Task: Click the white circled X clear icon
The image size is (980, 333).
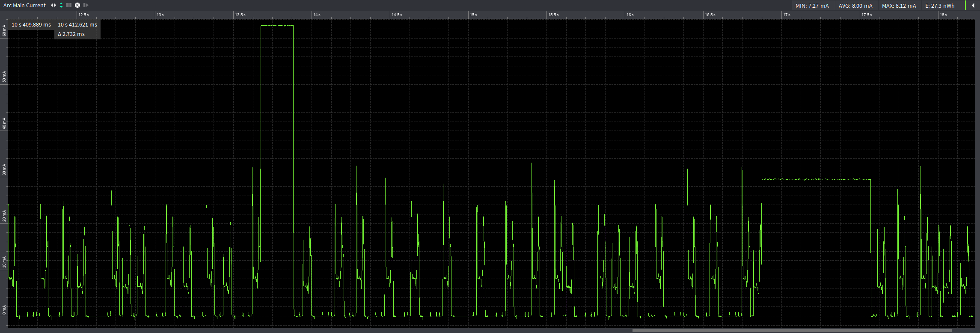Action: pyautogui.click(x=77, y=5)
